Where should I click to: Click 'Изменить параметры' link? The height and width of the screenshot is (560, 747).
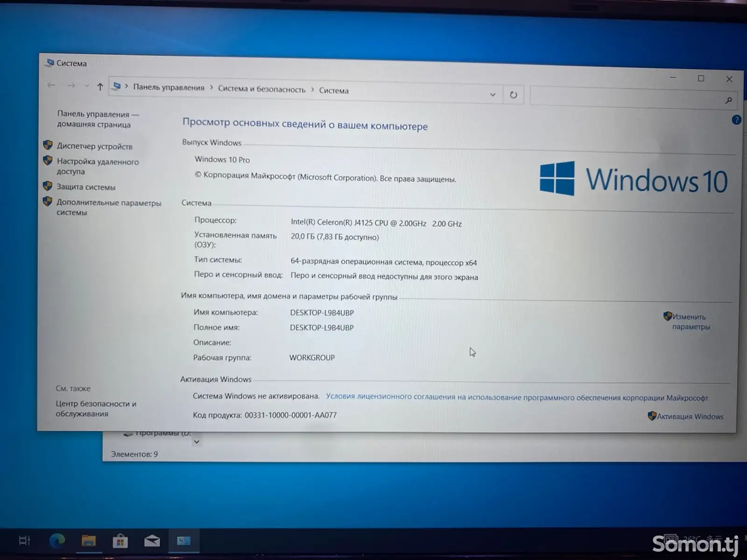(x=691, y=322)
